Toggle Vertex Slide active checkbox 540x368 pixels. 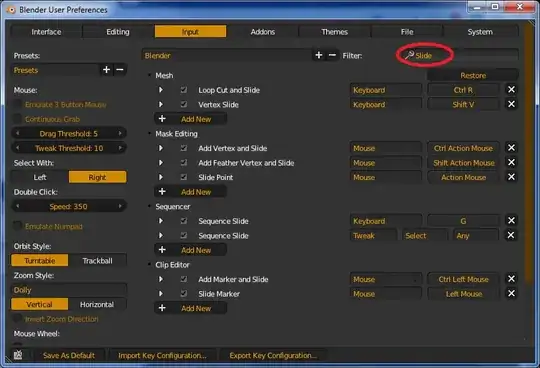tap(184, 104)
